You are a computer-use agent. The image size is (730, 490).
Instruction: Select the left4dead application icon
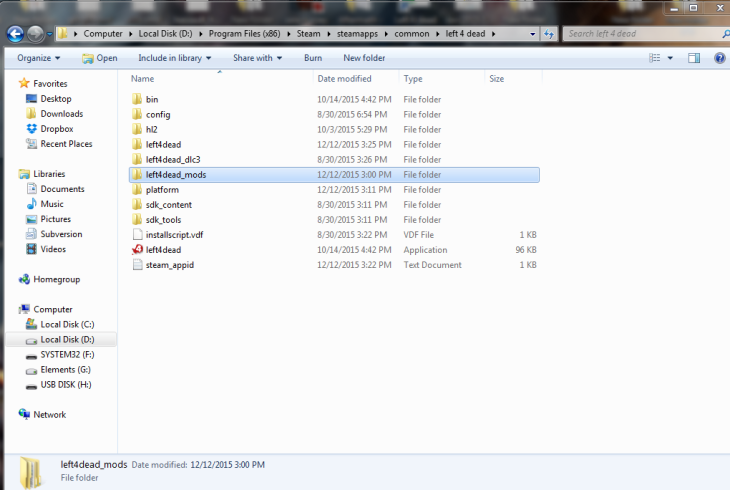(x=137, y=250)
